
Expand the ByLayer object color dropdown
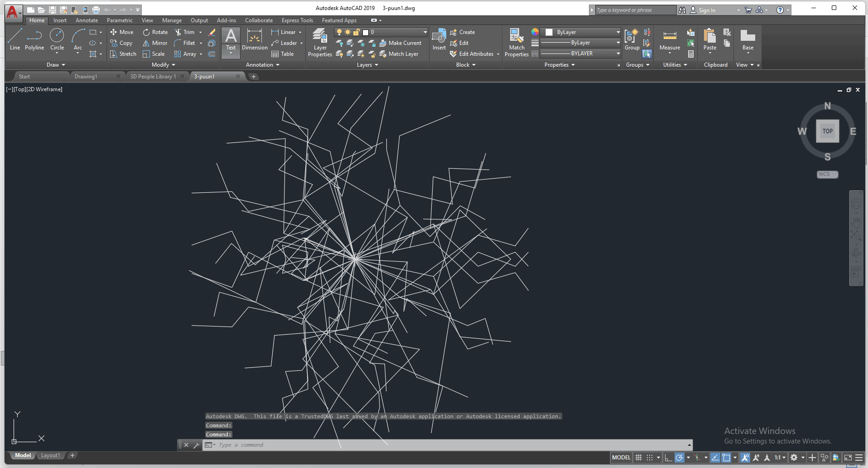pos(618,32)
